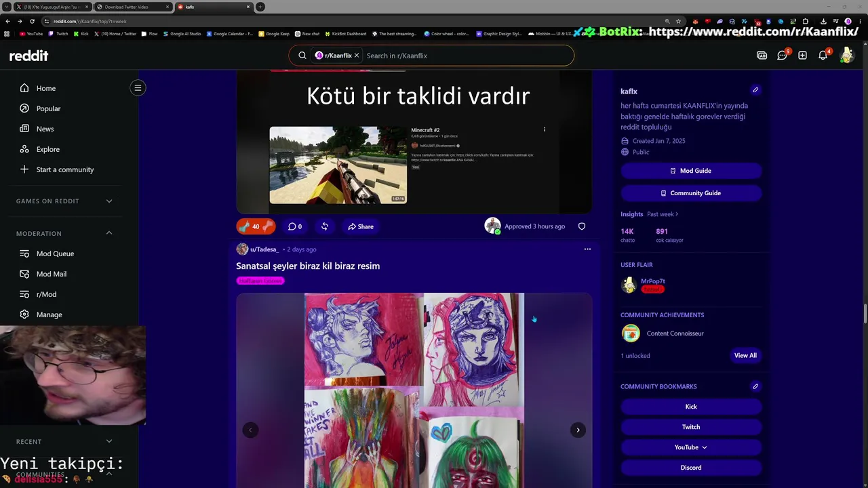
Task: Edit the community bookmarks
Action: click(x=755, y=386)
